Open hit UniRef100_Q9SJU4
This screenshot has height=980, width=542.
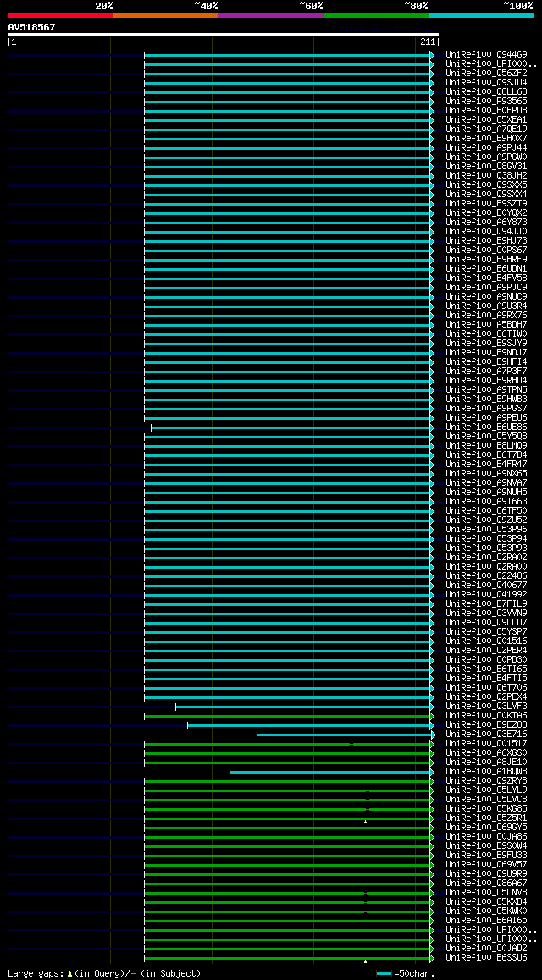(486, 82)
